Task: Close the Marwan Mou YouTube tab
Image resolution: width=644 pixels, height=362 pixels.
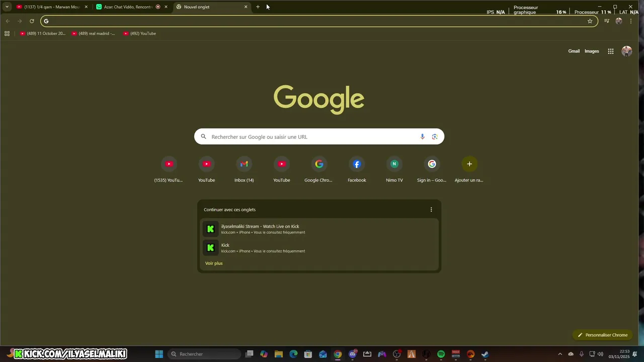Action: coord(86,7)
